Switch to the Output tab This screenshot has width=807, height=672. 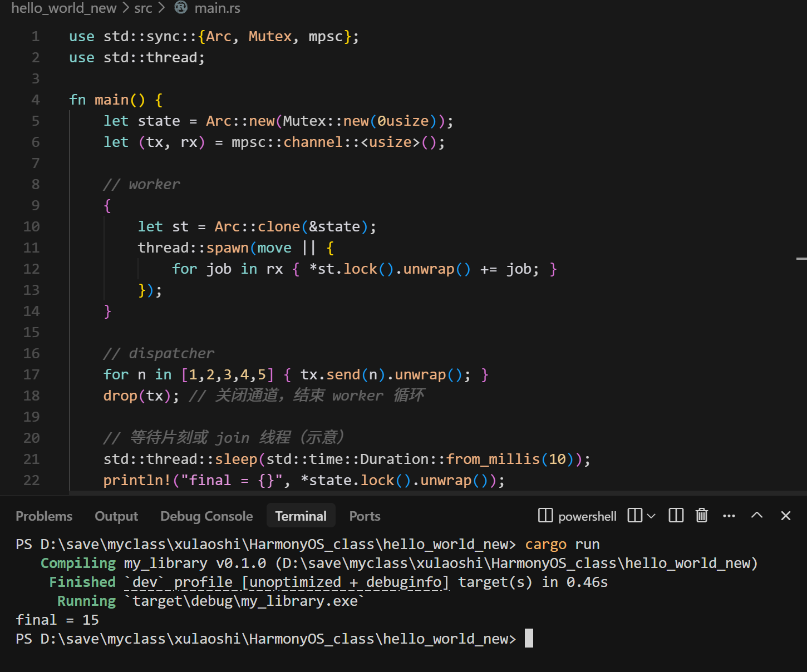116,516
